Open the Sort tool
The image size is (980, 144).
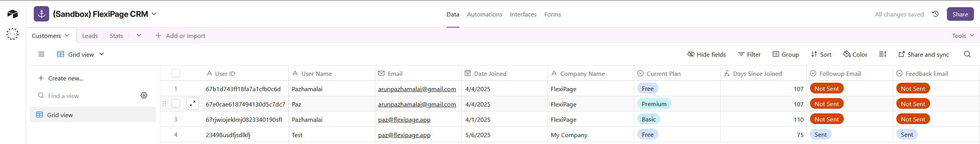[821, 54]
